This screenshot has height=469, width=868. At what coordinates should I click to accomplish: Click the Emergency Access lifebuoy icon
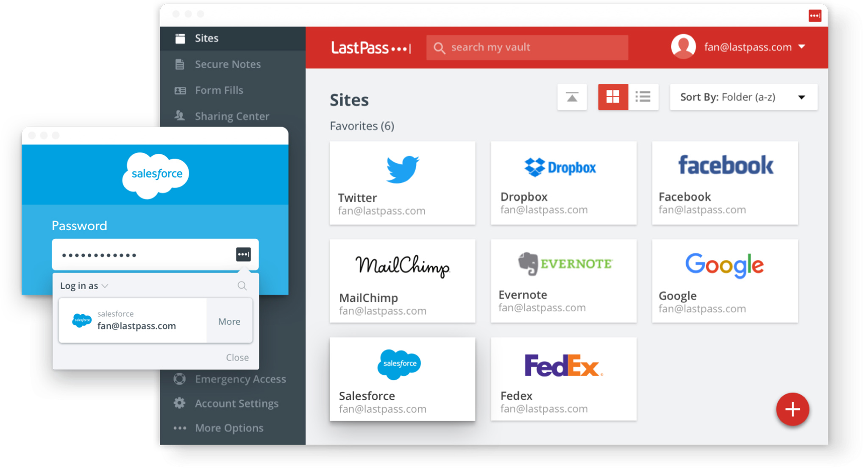[179, 379]
